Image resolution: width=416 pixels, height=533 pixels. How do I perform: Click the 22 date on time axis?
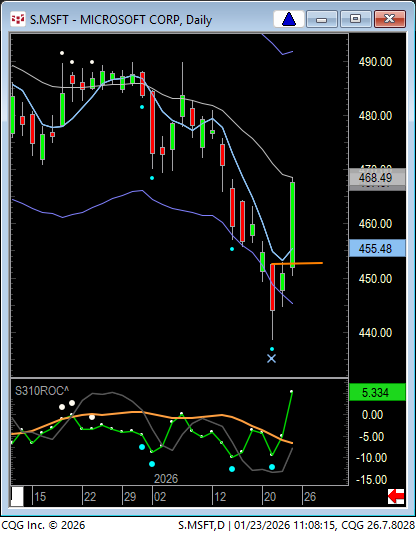[90, 497]
